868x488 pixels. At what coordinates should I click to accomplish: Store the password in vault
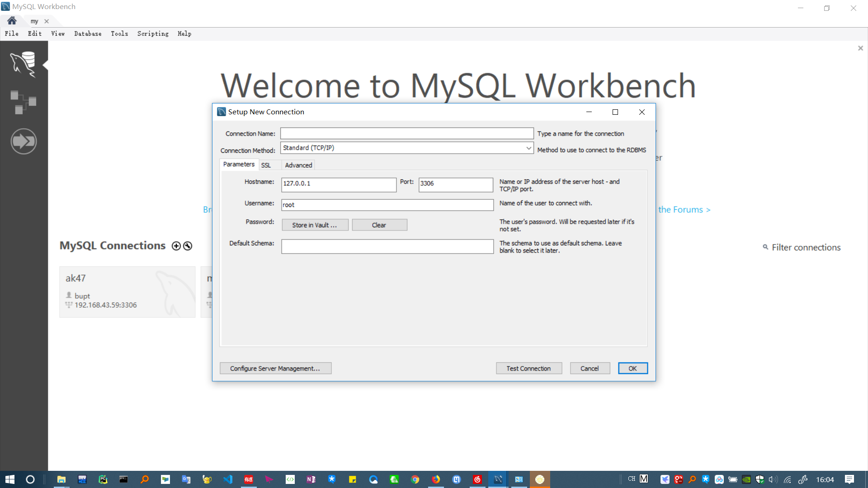pos(315,225)
